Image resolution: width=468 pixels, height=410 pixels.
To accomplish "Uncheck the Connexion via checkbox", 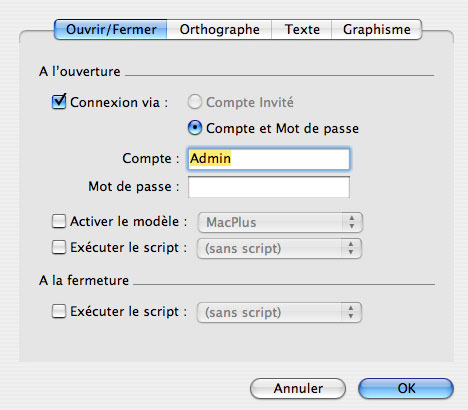I will point(59,102).
